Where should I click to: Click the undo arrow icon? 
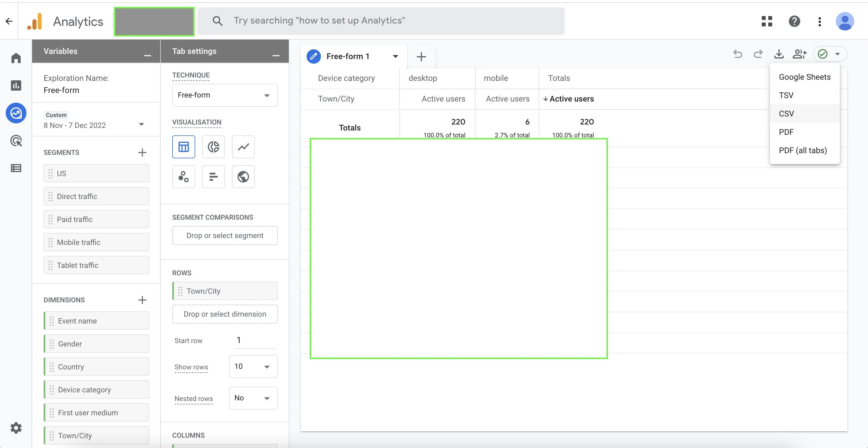tap(738, 54)
